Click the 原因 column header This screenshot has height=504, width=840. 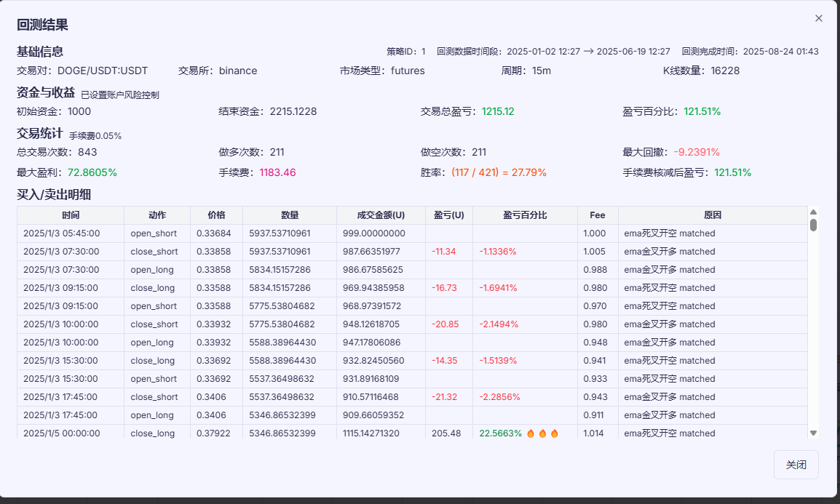coord(713,215)
